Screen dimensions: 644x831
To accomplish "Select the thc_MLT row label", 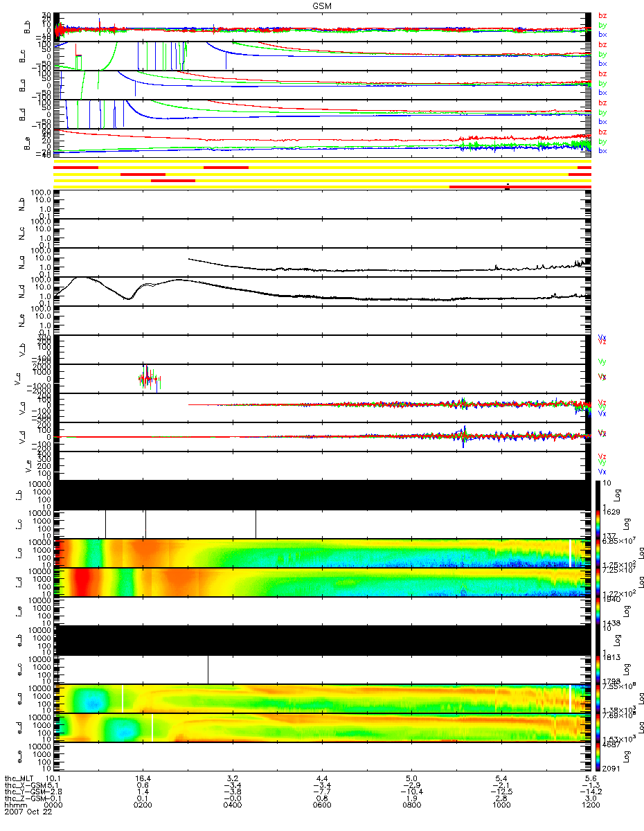I will pos(19,778).
